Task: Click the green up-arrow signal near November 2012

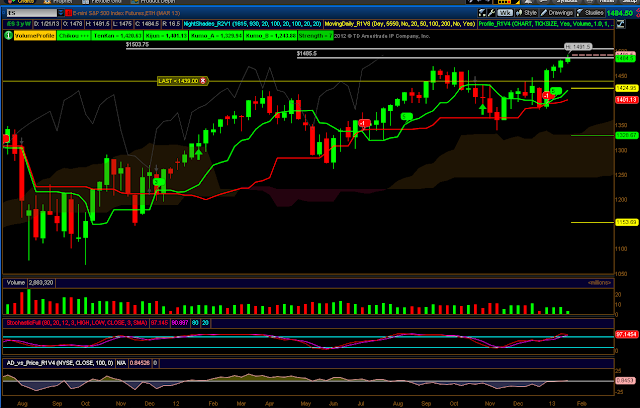Action: pyautogui.click(x=482, y=109)
